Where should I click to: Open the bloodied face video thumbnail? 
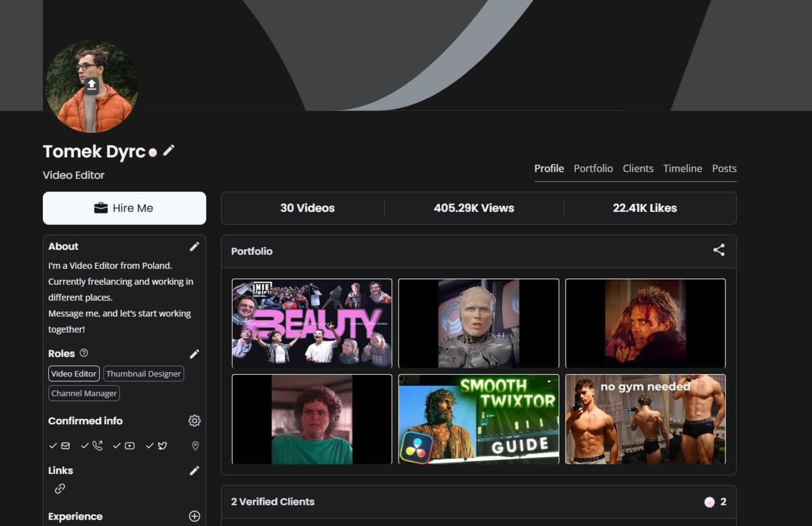tap(645, 323)
